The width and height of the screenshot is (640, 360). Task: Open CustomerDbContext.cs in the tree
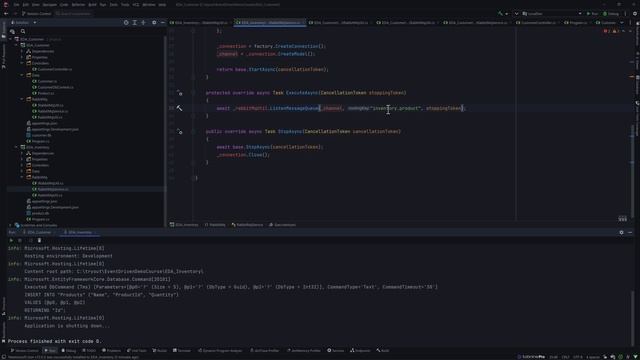point(53,87)
